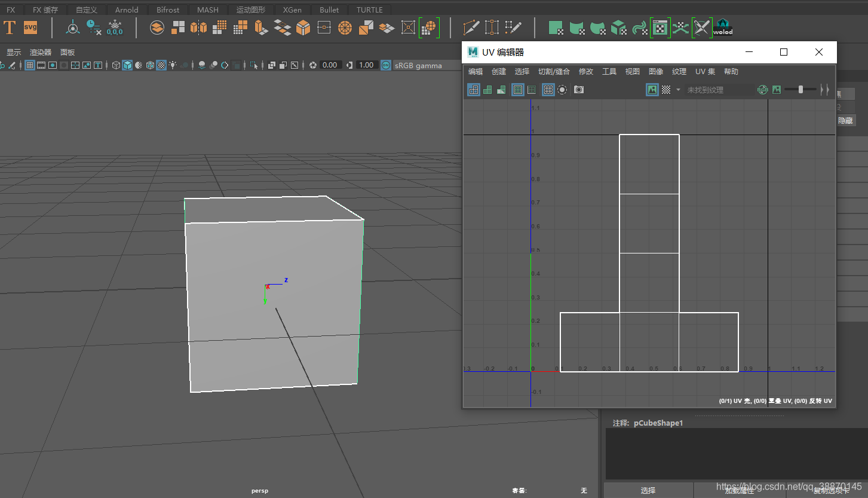Select the polygon Type text tool icon
This screenshot has height=498, width=868.
(x=10, y=28)
